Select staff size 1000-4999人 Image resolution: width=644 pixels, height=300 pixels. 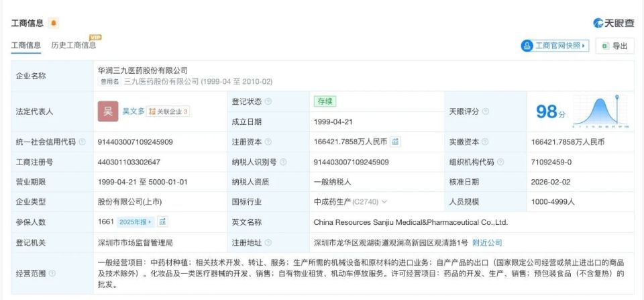553,202
